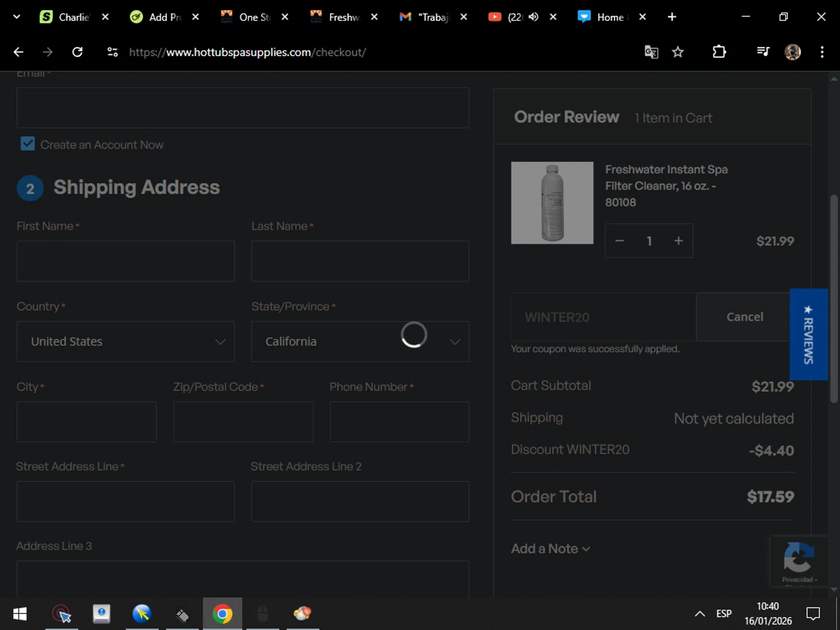The image size is (840, 630).
Task: Switch to the YouTube tab
Action: point(505,17)
